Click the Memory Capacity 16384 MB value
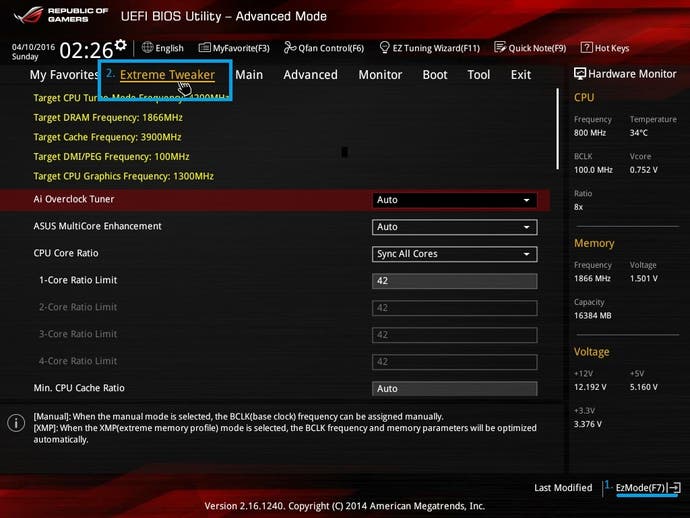690x518 pixels. tap(593, 316)
